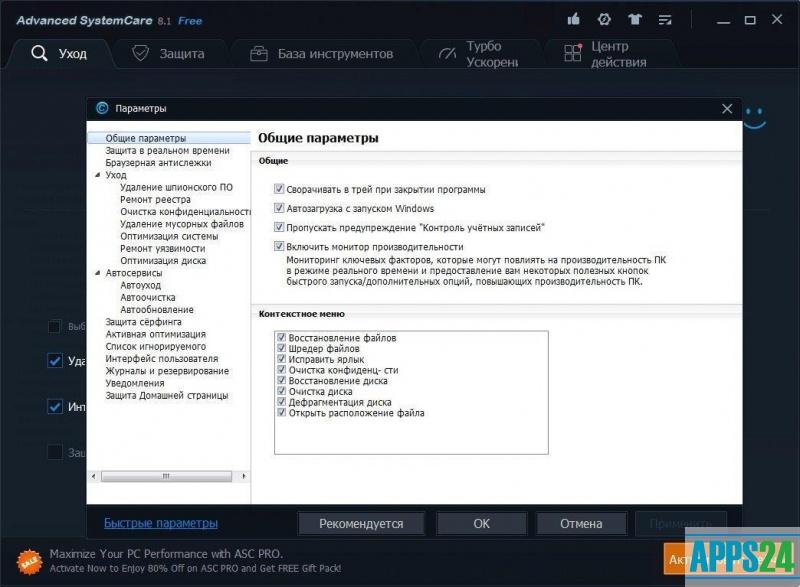
Task: Click the tree horizontal scrollbar thumb
Action: click(166, 476)
